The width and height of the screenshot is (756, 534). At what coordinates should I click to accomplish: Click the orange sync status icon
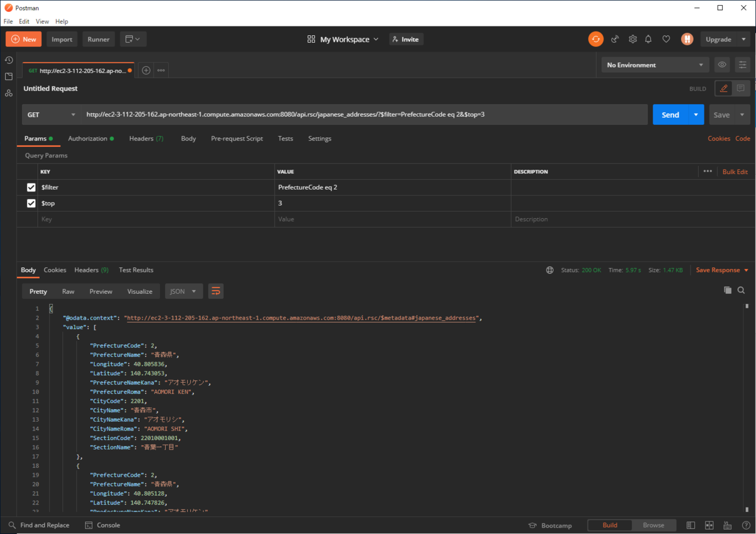[595, 39]
